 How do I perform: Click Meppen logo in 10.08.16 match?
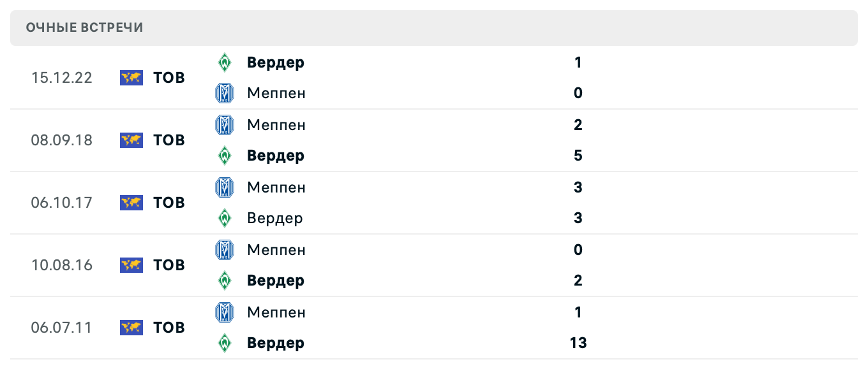224,250
